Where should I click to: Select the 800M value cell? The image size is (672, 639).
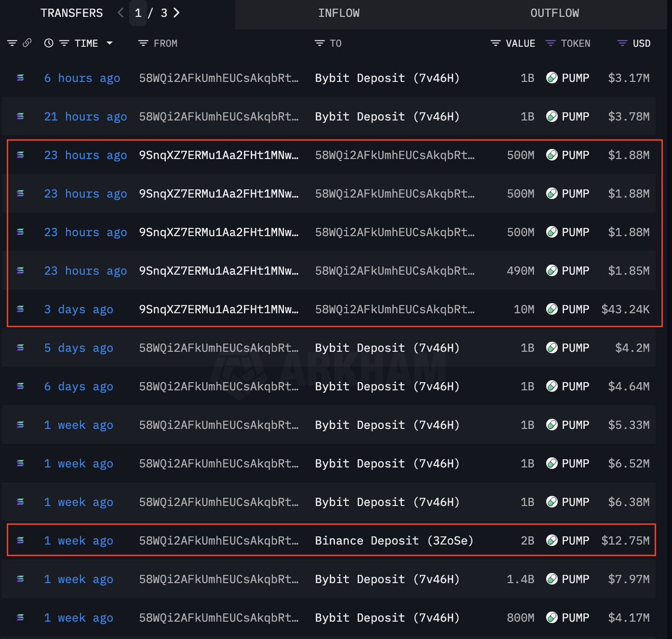point(521,618)
